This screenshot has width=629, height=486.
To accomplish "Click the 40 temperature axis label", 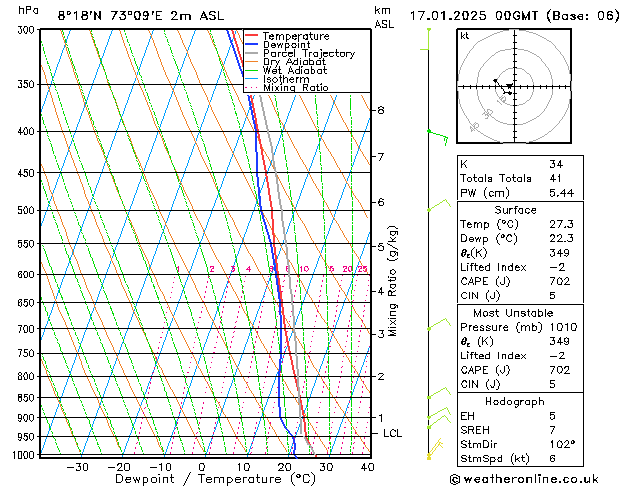I will coord(367,467).
